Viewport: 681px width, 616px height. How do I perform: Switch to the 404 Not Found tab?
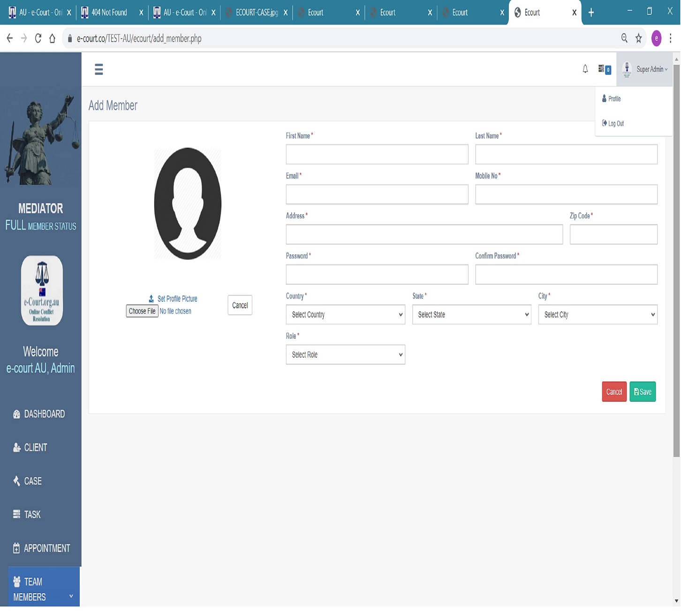click(x=109, y=13)
